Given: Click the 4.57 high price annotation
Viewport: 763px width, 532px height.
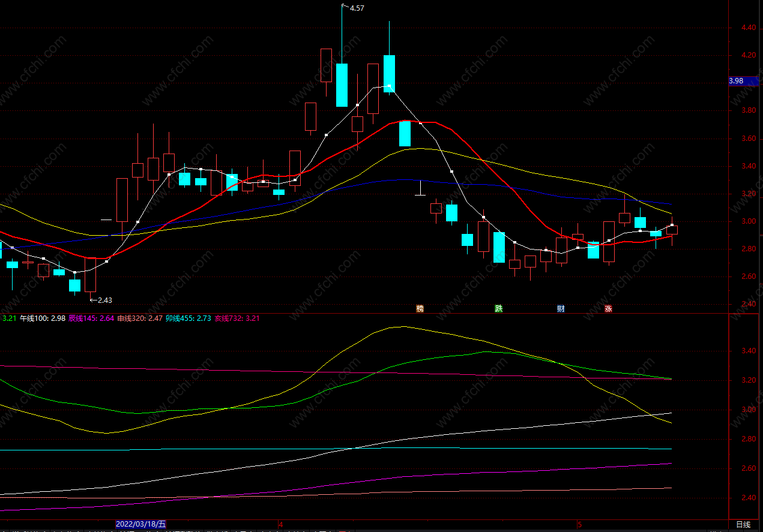Looking at the screenshot, I should (x=357, y=8).
